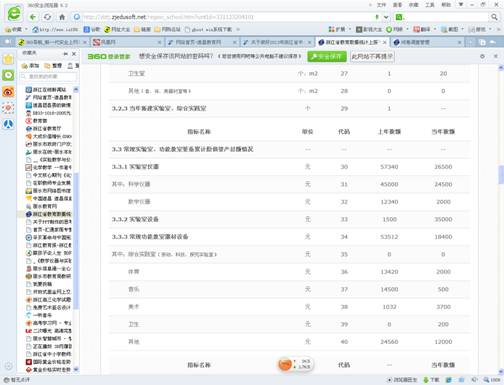Click the 此网站不再提示 button
504x385 pixels.
click(x=372, y=56)
